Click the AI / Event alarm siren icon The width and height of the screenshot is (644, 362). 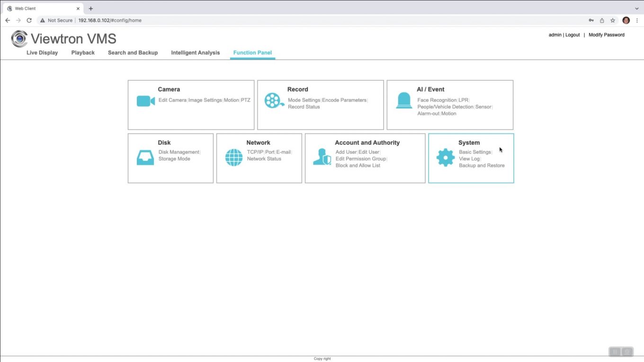(404, 101)
